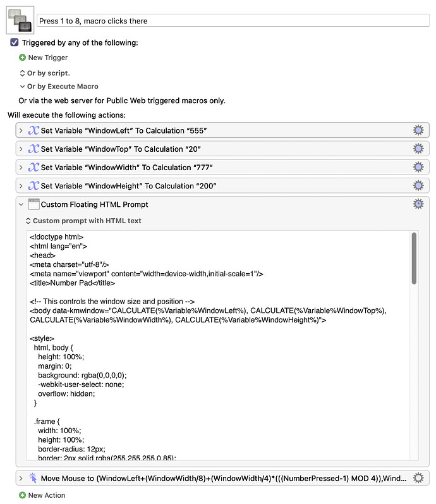The image size is (436, 504).
Task: Click the macro icon thumbnail
Action: [x=19, y=20]
